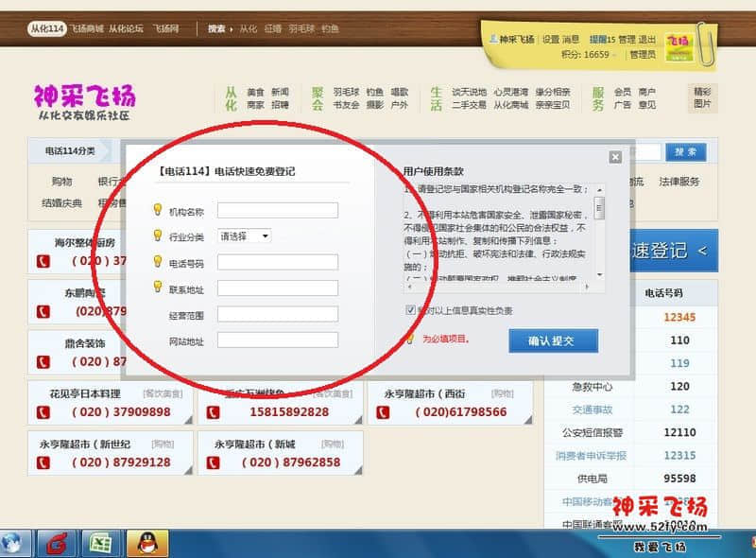Click the 神采飞扬 site logo
Screen dimensions: 756x558
[85, 102]
